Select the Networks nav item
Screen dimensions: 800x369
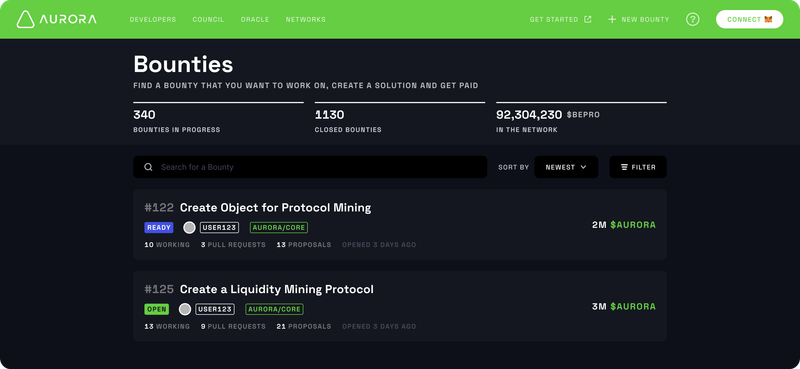(306, 19)
